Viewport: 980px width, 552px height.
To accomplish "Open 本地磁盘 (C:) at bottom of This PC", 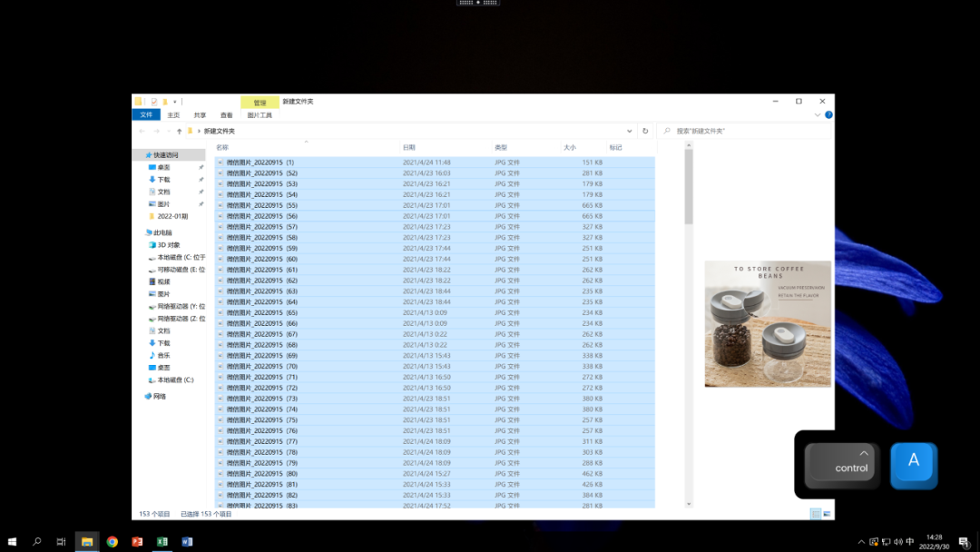I will pos(175,380).
